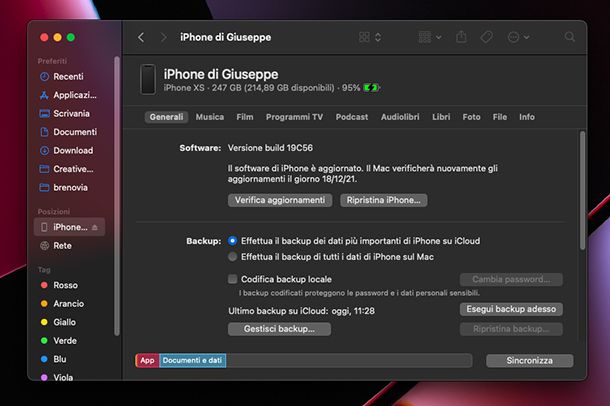Click the green battery charging icon
This screenshot has width=610, height=406.
point(371,88)
